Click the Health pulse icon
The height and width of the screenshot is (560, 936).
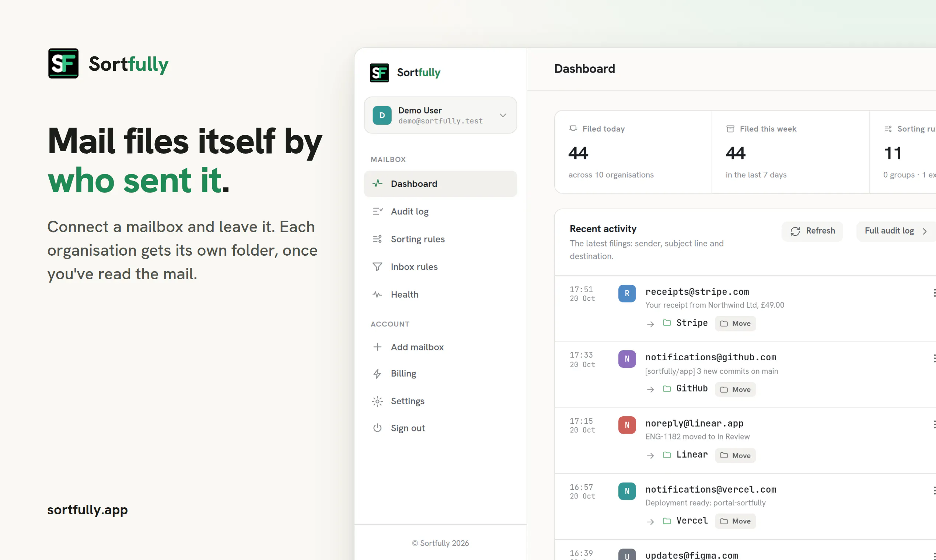377,294
